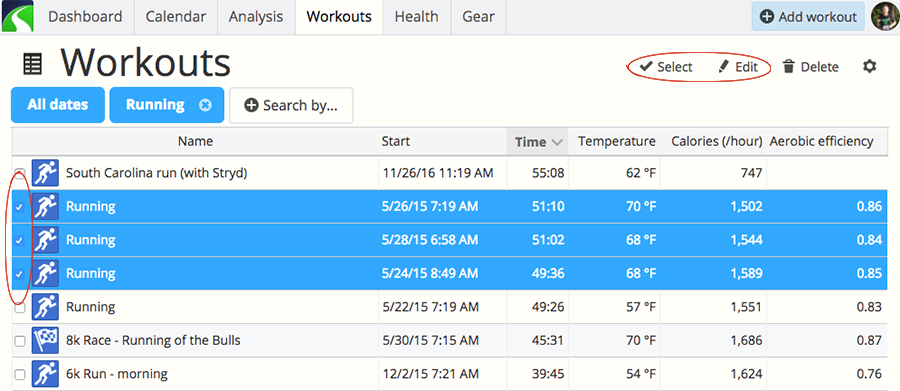Check the South Carolina run checkbox
This screenshot has width=900, height=391.
click(x=20, y=173)
